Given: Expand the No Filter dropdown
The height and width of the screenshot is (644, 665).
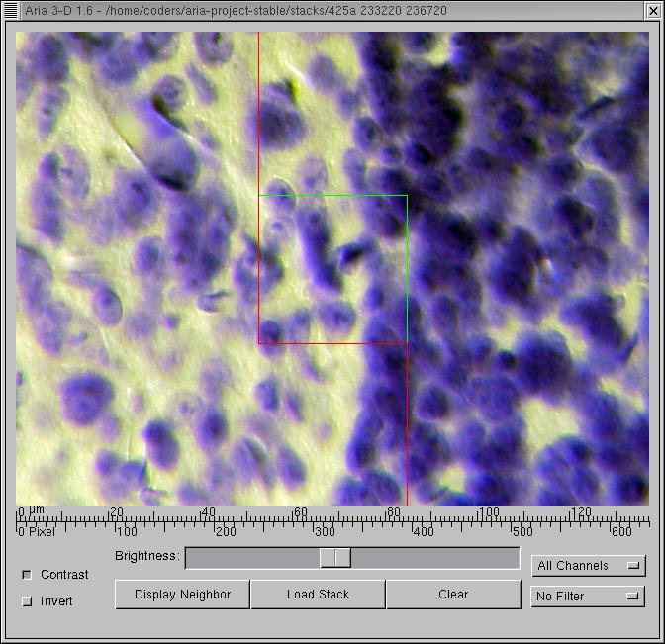Looking at the screenshot, I should coord(588,597).
